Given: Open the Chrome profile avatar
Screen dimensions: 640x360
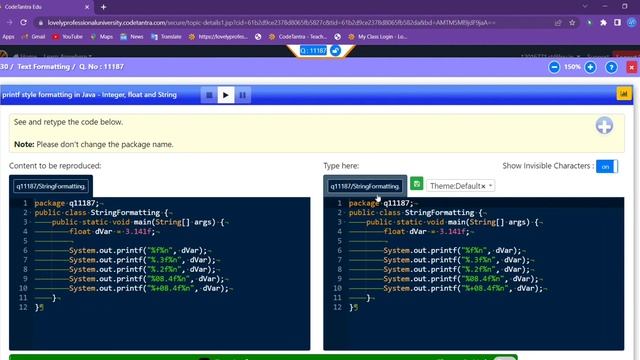Looking at the screenshot, I should click(632, 23).
